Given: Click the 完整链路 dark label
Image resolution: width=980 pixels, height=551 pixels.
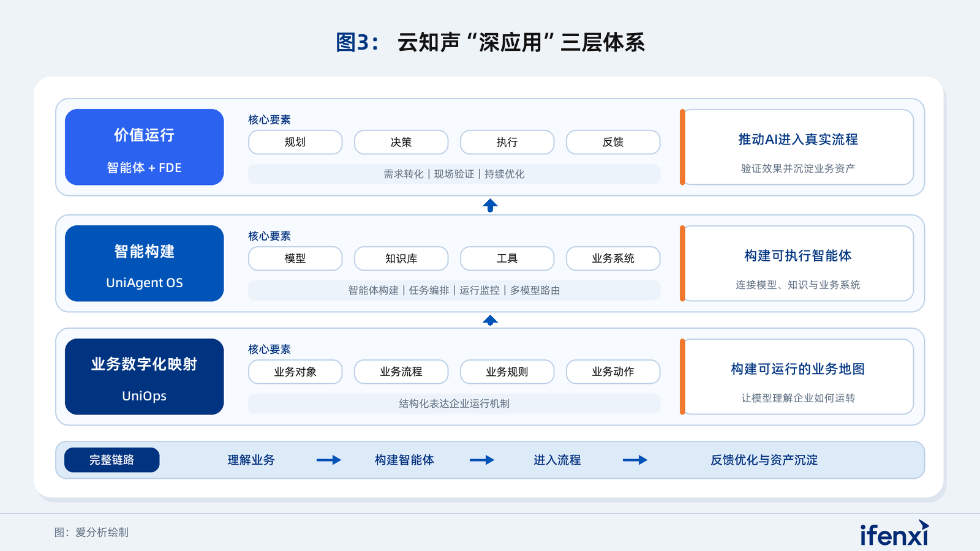Looking at the screenshot, I should pos(112,460).
